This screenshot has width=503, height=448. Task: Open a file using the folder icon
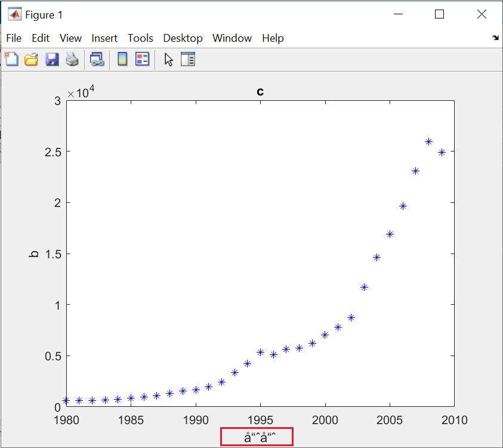click(31, 59)
